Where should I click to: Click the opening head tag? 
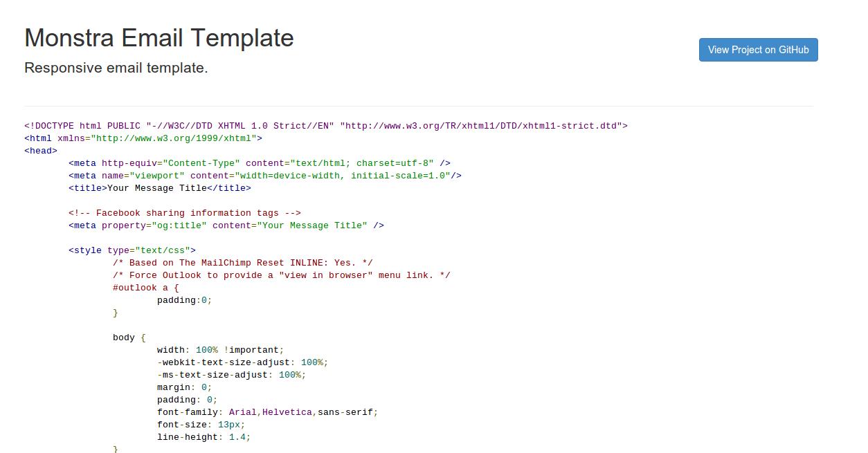(41, 151)
